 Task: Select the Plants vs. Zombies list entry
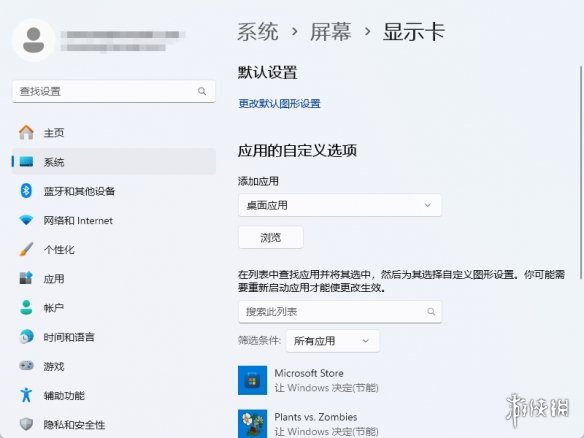[x=340, y=424]
